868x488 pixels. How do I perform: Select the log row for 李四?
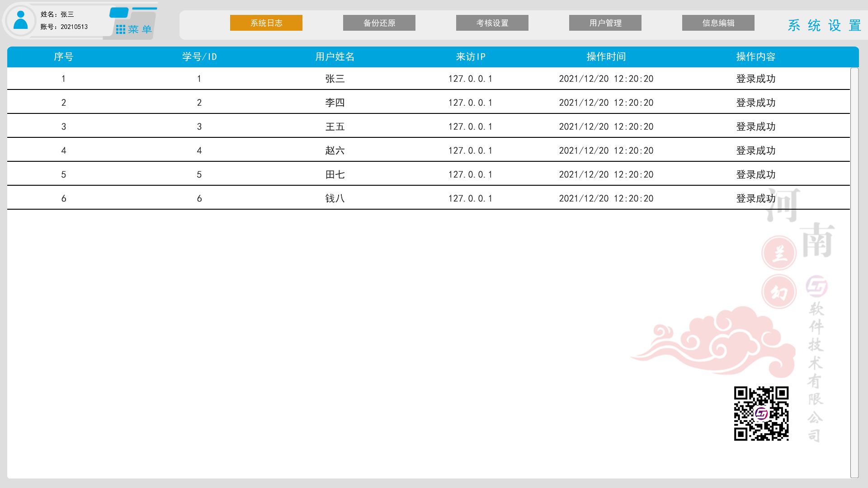point(335,103)
